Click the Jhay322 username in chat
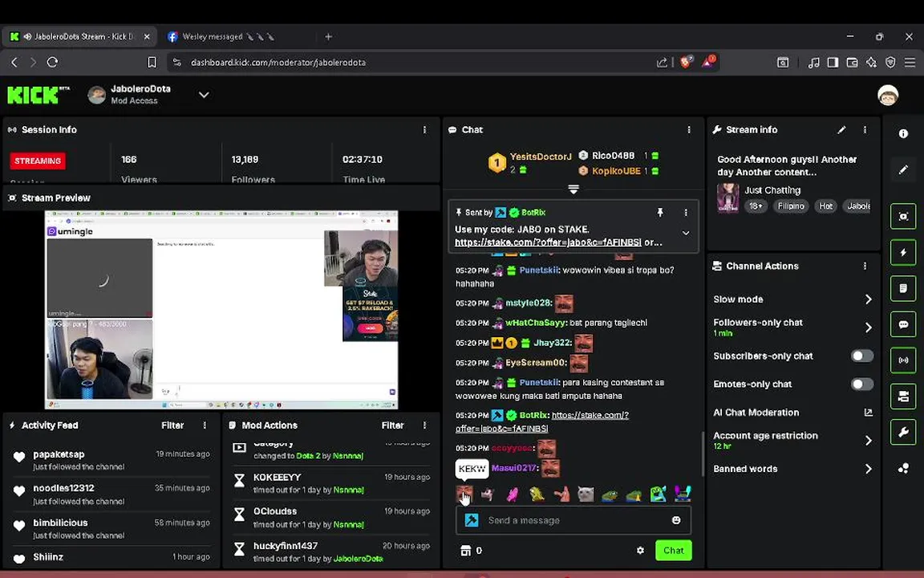924x578 pixels. pos(552,343)
